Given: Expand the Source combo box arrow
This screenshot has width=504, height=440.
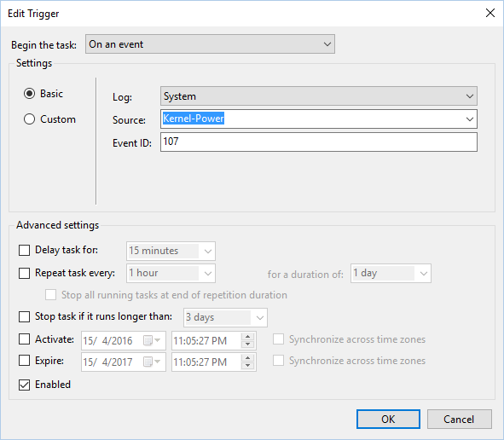Looking at the screenshot, I should 470,119.
